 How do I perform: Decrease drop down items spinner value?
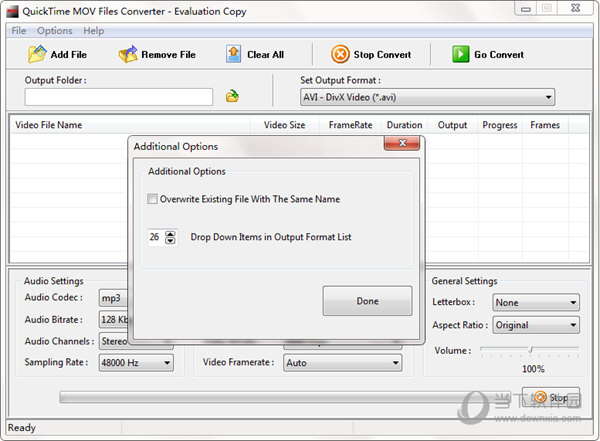point(170,240)
